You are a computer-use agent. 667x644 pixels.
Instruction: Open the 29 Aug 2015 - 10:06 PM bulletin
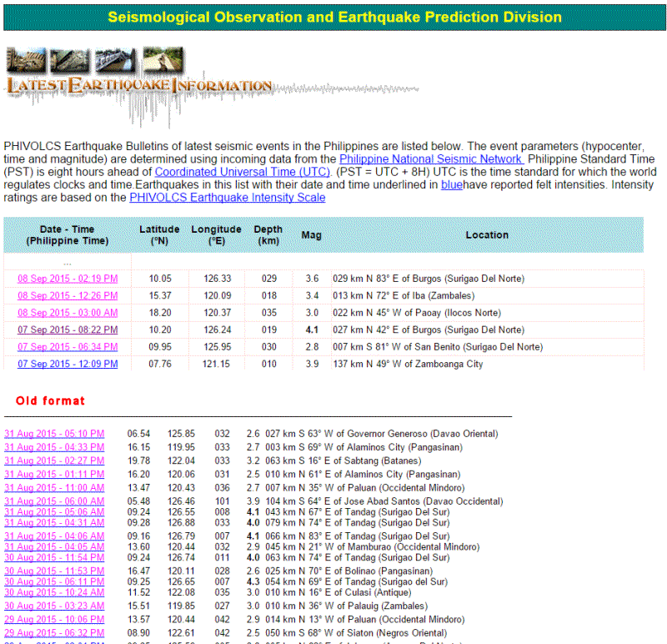(x=54, y=620)
